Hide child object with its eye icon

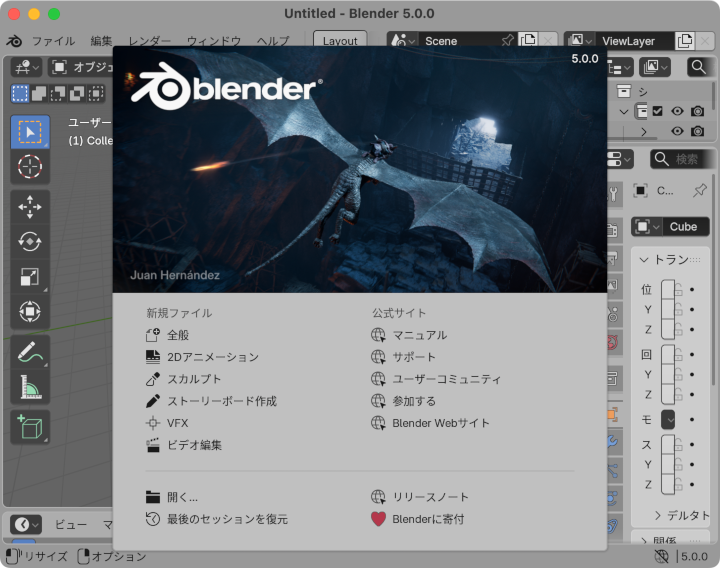point(677,131)
